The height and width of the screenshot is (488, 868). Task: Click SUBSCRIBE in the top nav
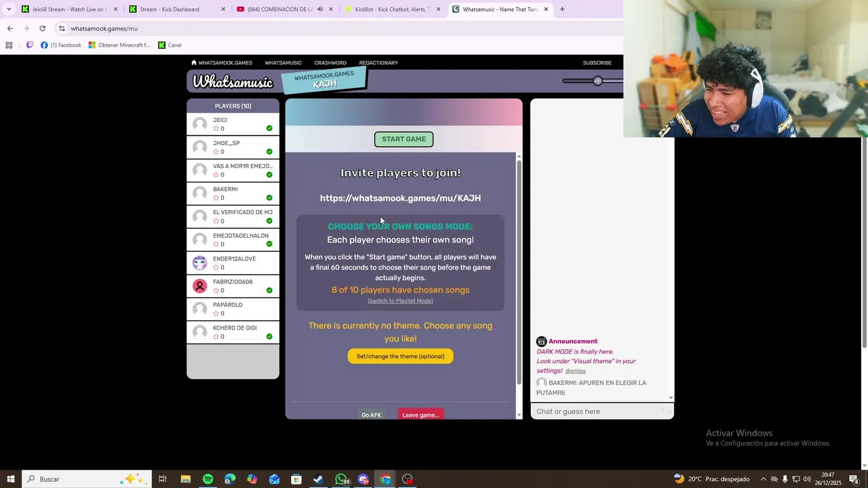pyautogui.click(x=597, y=63)
